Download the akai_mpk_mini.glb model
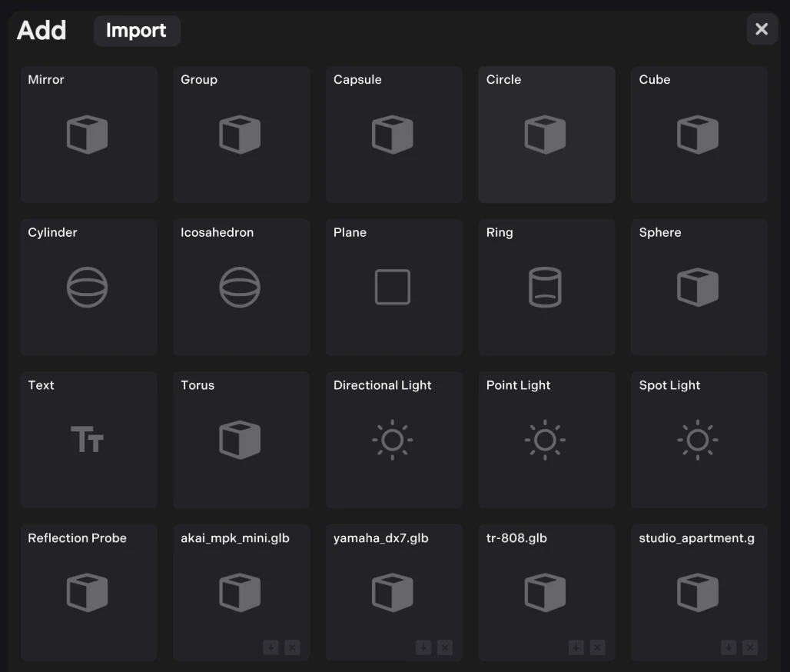Screen dimensions: 790x672 (x=271, y=647)
